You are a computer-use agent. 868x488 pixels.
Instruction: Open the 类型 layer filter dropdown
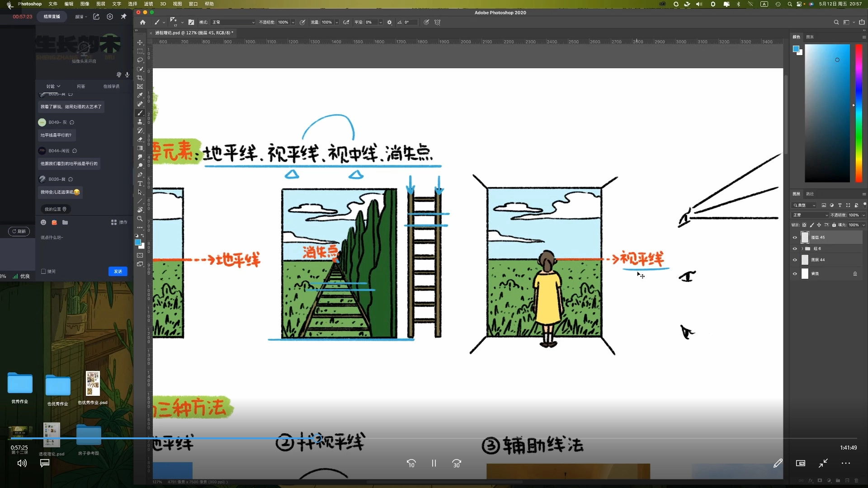(x=805, y=205)
